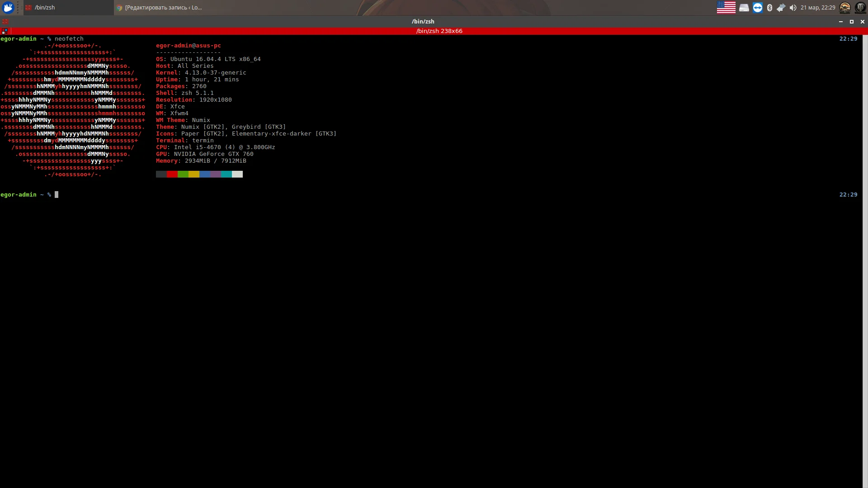This screenshot has width=868, height=488.
Task: Launch the World of Tanks shield icon
Action: pyautogui.click(x=860, y=8)
